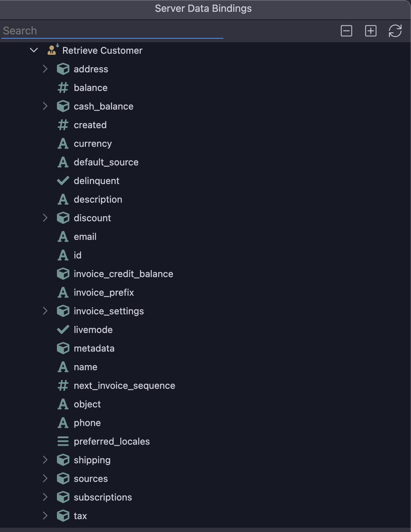
Task: Expand the cash_balance object
Action: [x=45, y=106]
